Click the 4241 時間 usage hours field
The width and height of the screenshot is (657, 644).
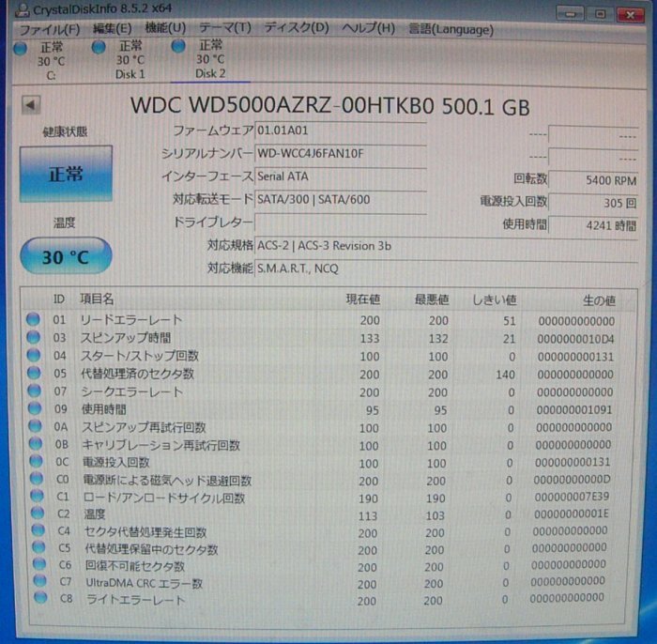point(593,225)
